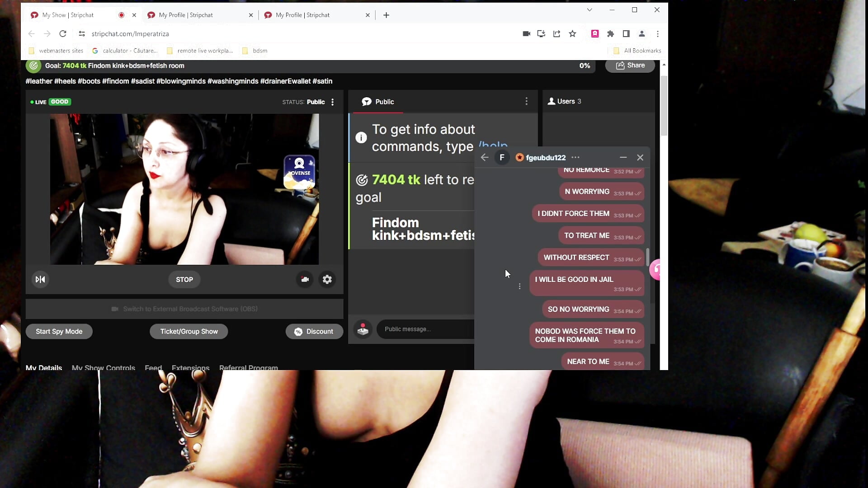Viewport: 868px width, 488px height.
Task: Click the pink support bubble icon
Action: pos(655,270)
